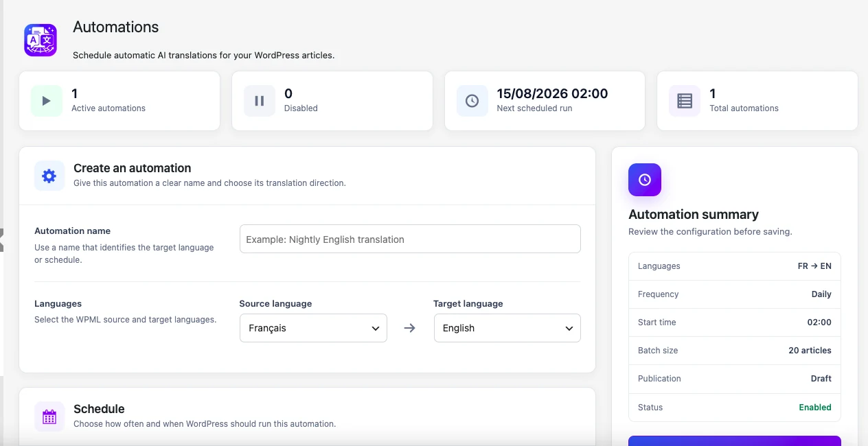Click the Automations page heading
The image size is (868, 446).
(116, 27)
